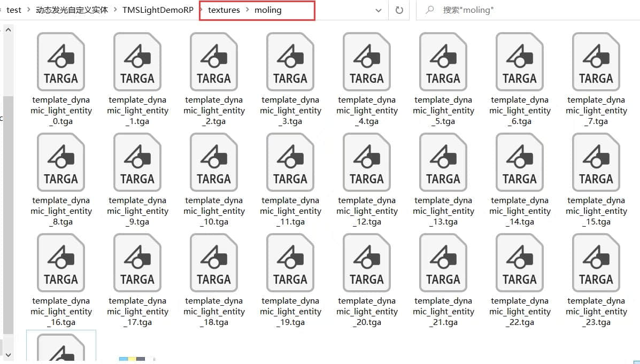Viewport: 640px width, 364px height.
Task: Select template_dynamic_light_entity_7.tga file icon
Action: (x=596, y=61)
